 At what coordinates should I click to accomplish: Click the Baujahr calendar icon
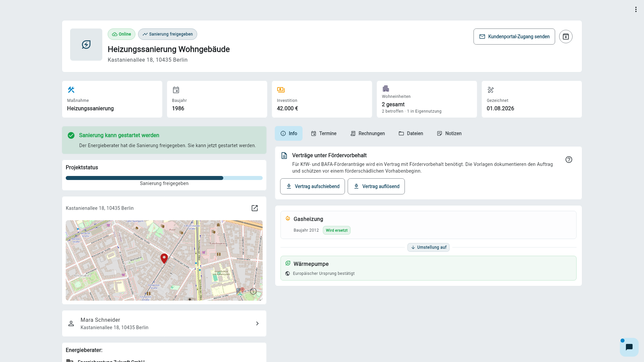pyautogui.click(x=176, y=90)
